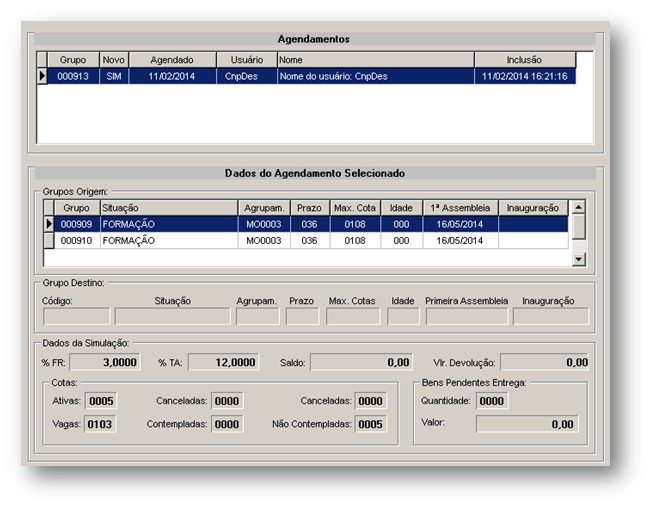
Task: Select group 000910 cell
Action: coord(77,241)
